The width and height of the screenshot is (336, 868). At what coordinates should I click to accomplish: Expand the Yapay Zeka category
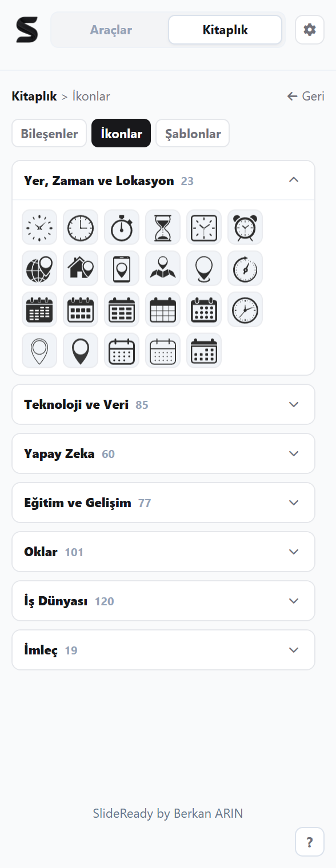(163, 453)
